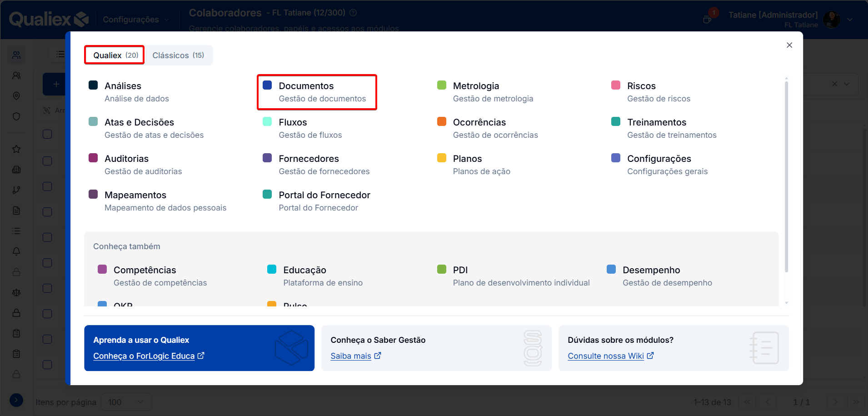Click the orange Ocorrências module square icon
The height and width of the screenshot is (416, 868).
coord(441,121)
